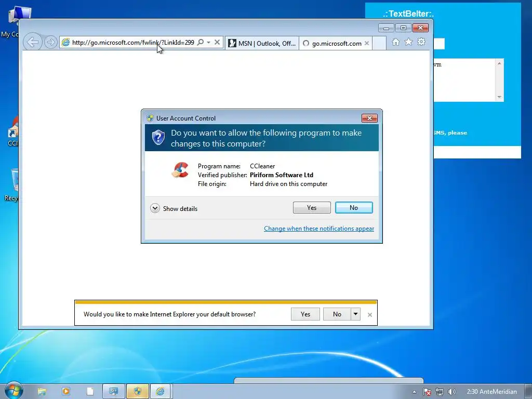Click the UAC shield question icon
The height and width of the screenshot is (399, 532).
(158, 137)
